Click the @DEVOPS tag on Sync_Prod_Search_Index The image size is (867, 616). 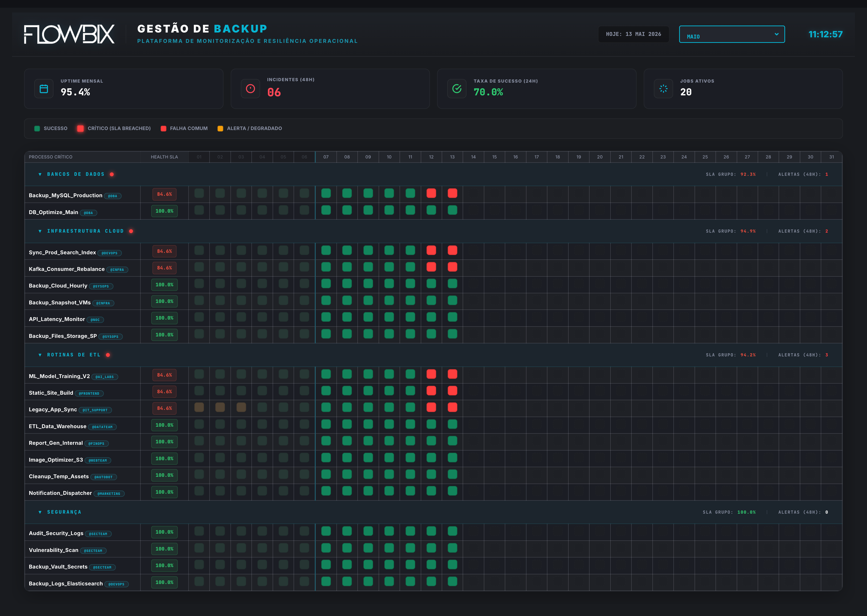(110, 253)
